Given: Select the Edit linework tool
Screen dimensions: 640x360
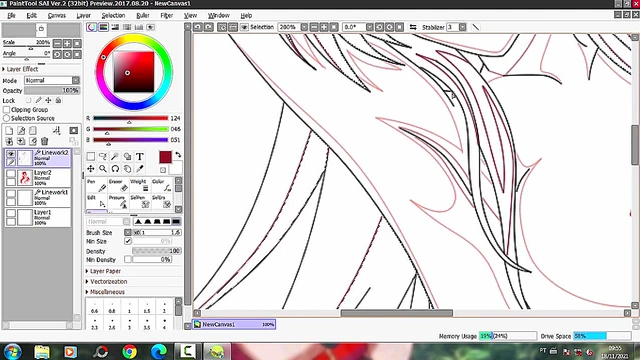Looking at the screenshot, I should point(96,201).
